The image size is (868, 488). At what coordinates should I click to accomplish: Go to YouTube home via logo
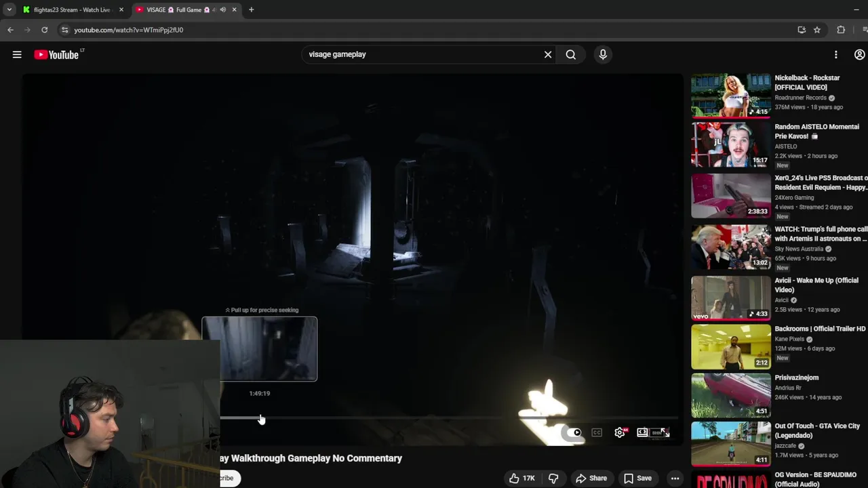tap(58, 55)
